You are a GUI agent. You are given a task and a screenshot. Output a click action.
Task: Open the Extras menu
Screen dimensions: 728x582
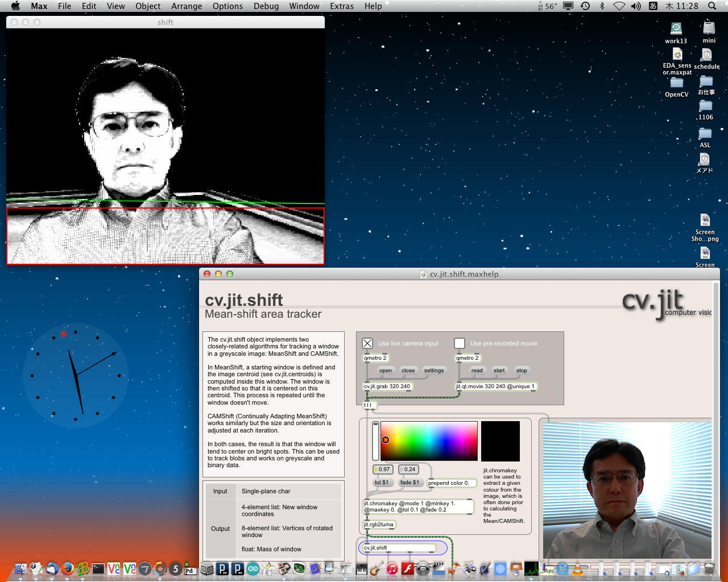tap(341, 6)
